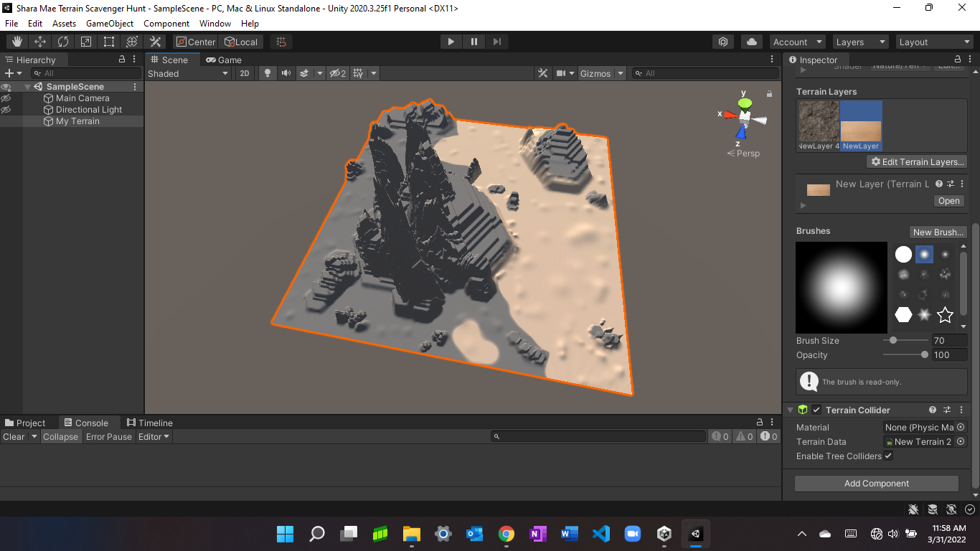Switch to the Timeline tab
This screenshot has height=551, width=980.
tap(150, 423)
